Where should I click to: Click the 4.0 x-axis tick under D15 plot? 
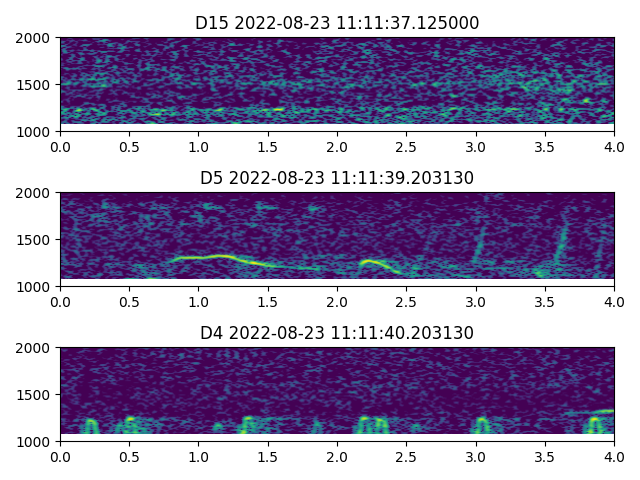[x=614, y=146]
